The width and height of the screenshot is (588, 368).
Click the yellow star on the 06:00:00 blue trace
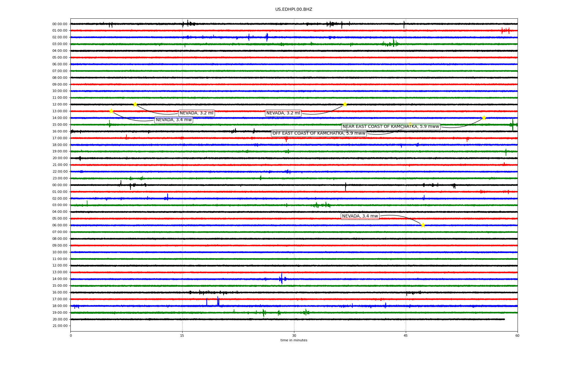(x=423, y=225)
